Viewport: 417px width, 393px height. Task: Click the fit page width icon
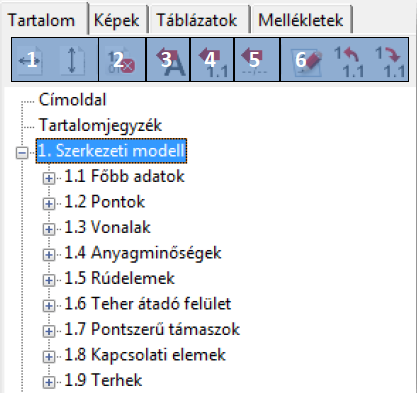pyautogui.click(x=30, y=60)
